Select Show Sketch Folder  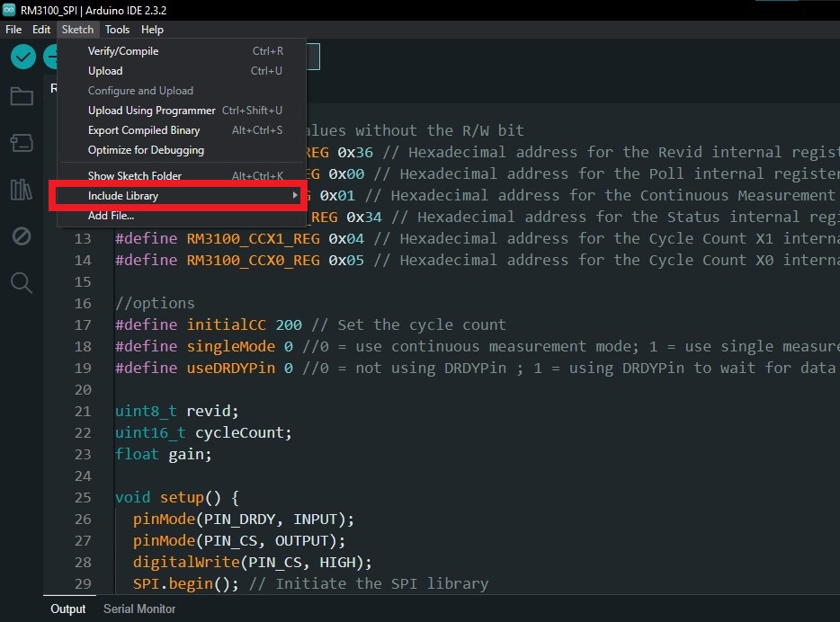tap(181, 175)
